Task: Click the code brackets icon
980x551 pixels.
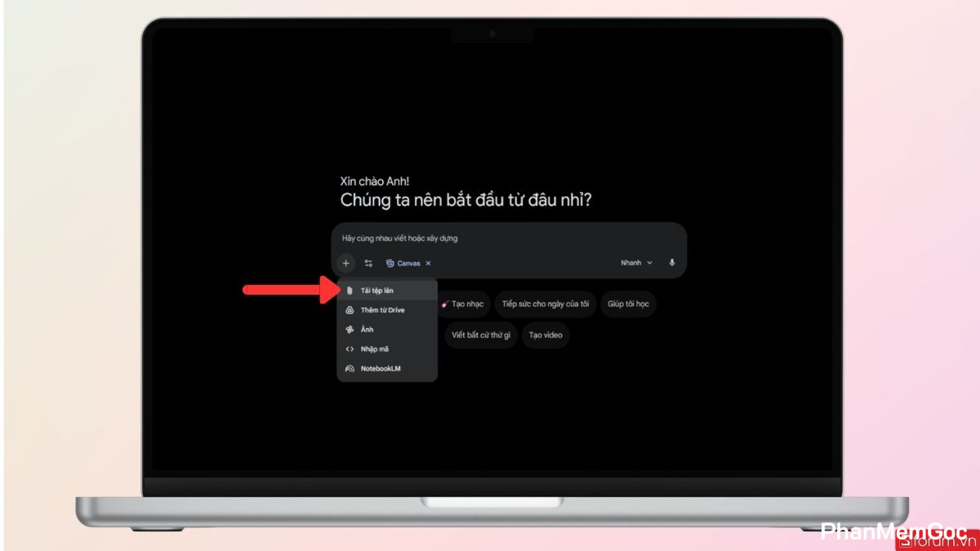Action: (x=350, y=349)
